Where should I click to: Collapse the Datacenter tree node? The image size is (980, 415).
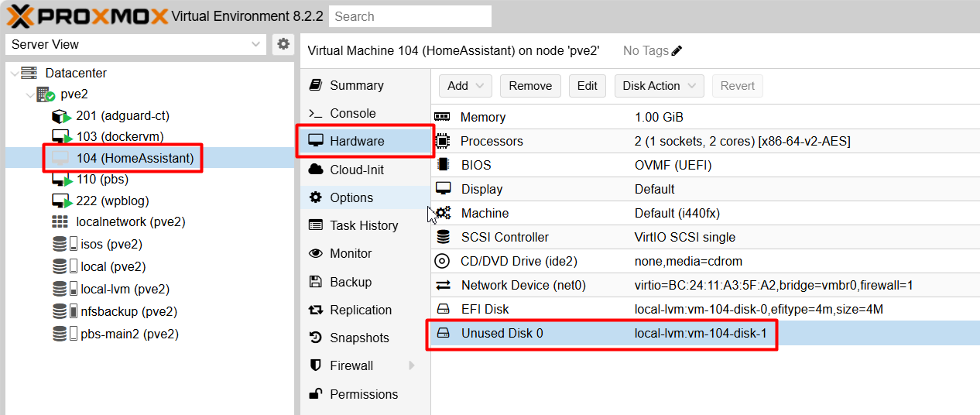tap(15, 73)
